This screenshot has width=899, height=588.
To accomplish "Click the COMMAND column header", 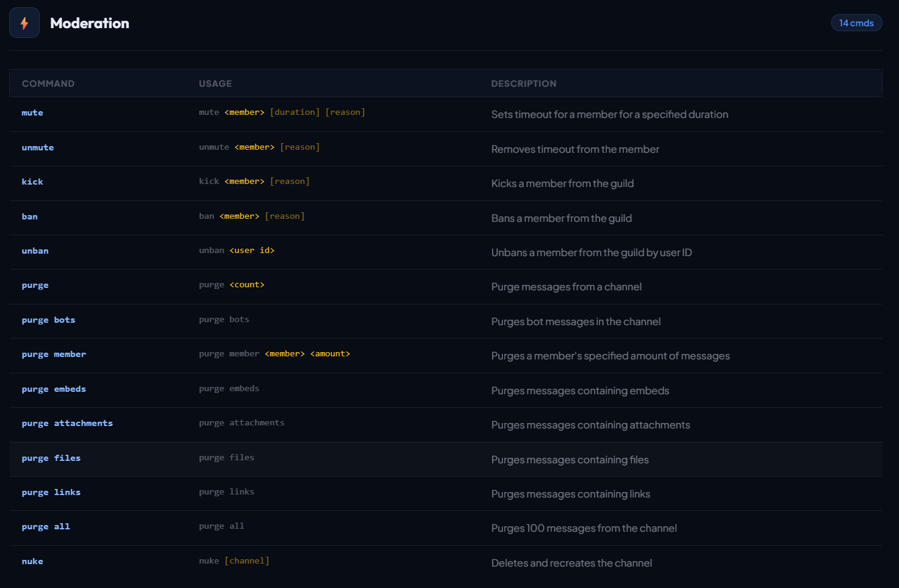I will click(x=48, y=84).
